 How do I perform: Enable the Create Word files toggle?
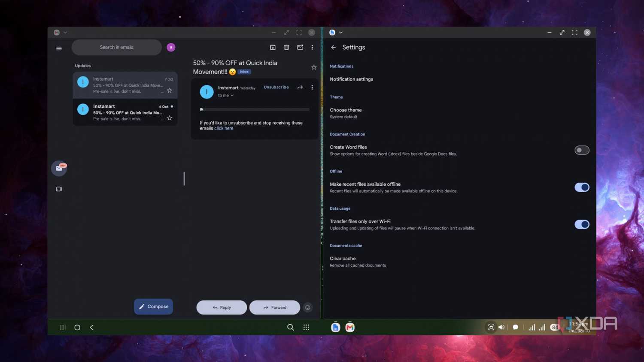click(x=582, y=150)
